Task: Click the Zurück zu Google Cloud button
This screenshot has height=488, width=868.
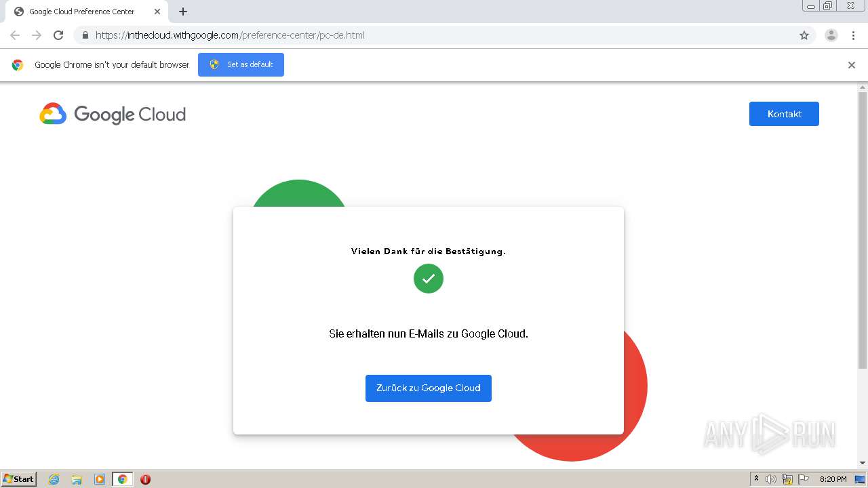Action: [x=429, y=388]
